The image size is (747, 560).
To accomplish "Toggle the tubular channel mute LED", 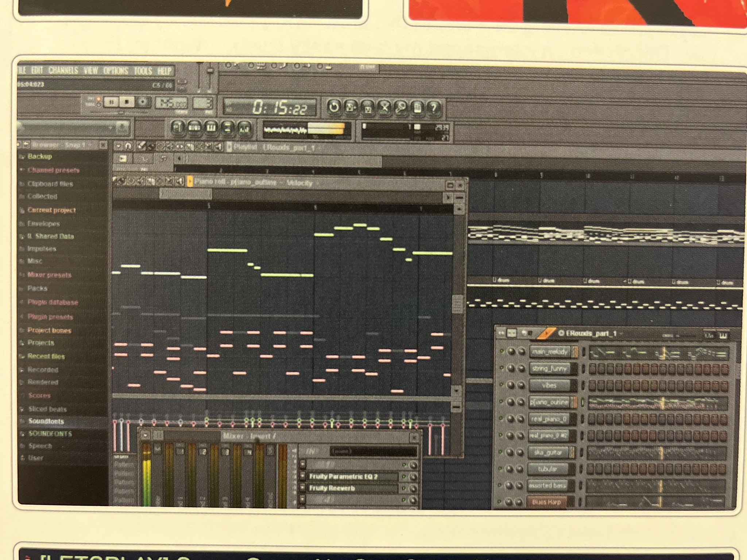I will click(501, 468).
